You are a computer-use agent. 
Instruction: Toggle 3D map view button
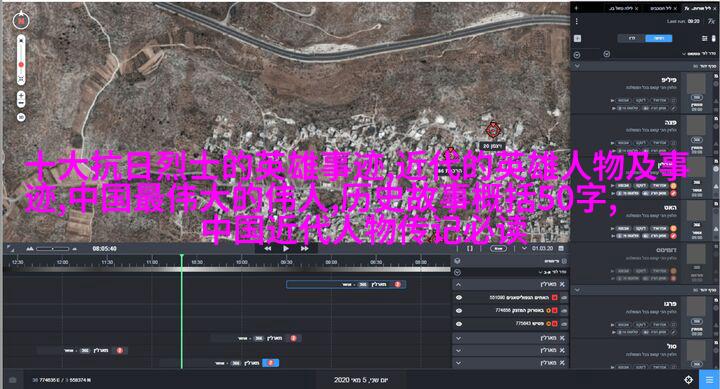[x=21, y=117]
